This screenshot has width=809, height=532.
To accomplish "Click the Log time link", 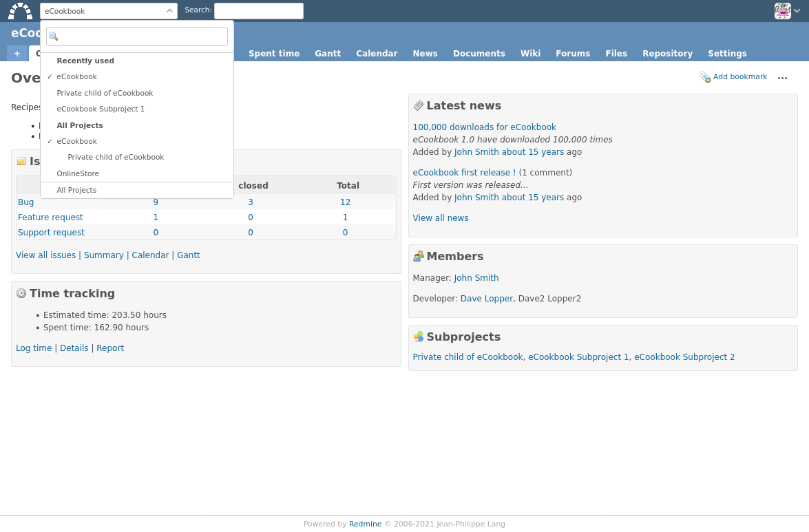I will tap(34, 348).
